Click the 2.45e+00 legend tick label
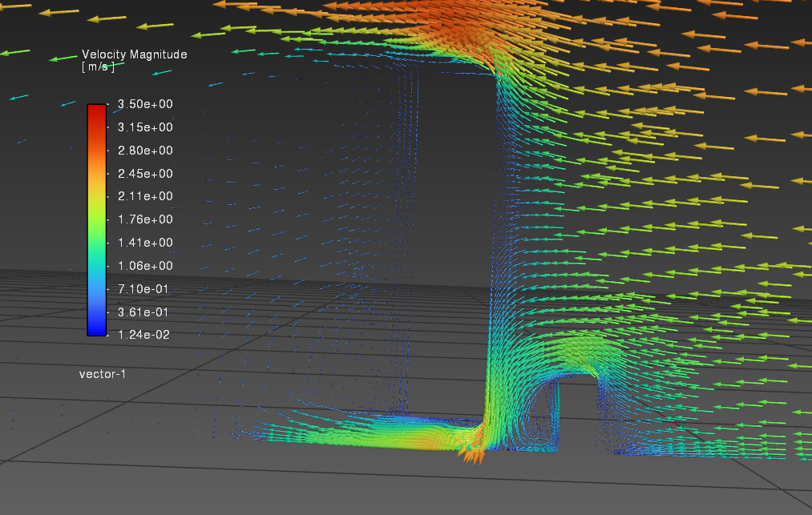Screen dimensions: 812x515 click(x=145, y=174)
